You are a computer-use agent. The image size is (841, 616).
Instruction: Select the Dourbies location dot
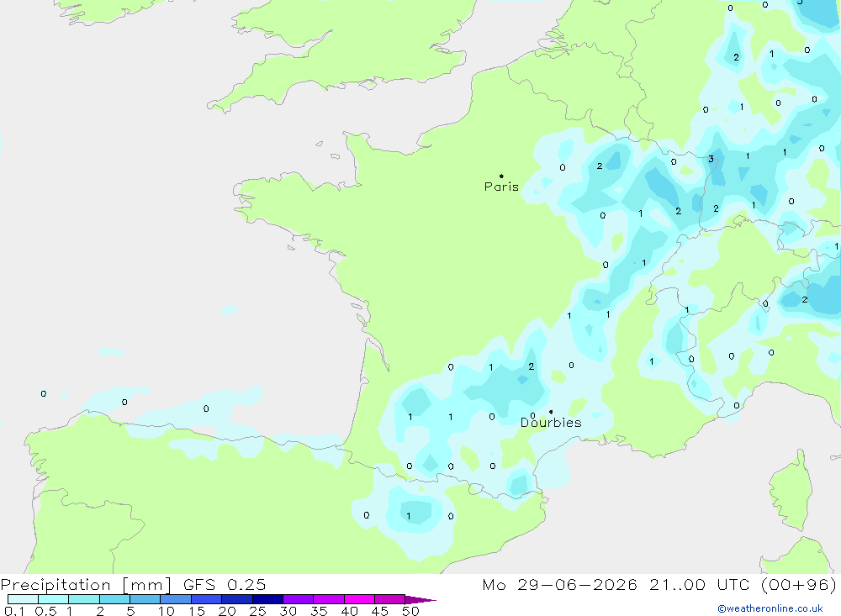tap(551, 412)
